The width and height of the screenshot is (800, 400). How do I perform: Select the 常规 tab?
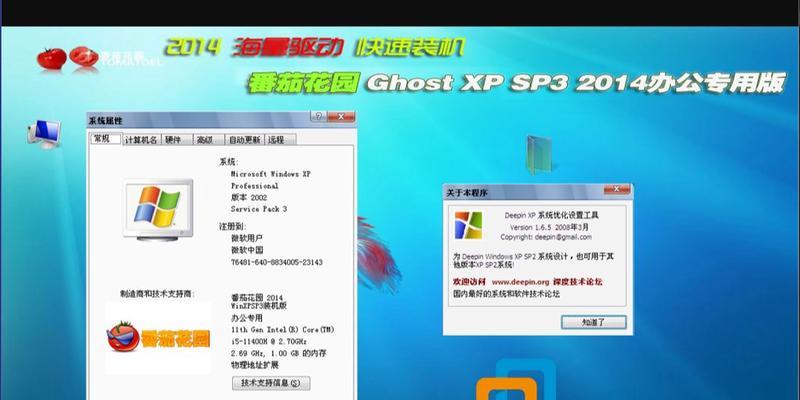click(x=106, y=139)
